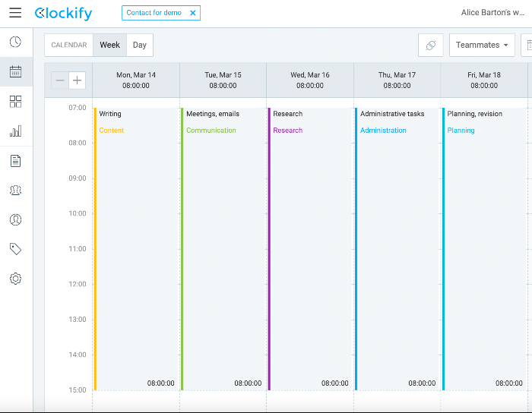Open the Time Tracker clock icon

tap(15, 42)
